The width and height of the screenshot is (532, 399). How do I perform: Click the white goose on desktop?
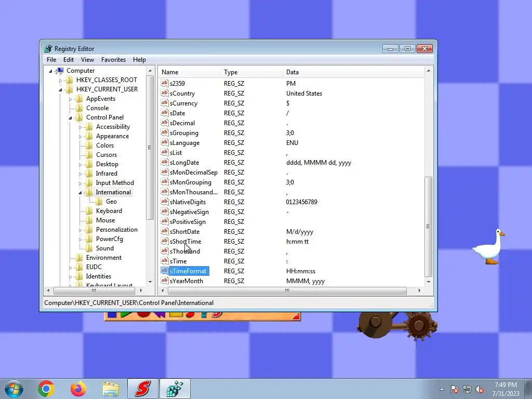488,247
